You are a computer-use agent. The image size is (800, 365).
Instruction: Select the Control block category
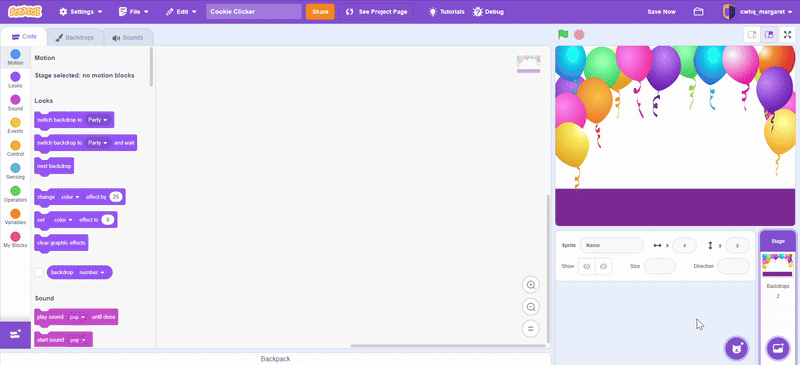click(x=15, y=149)
